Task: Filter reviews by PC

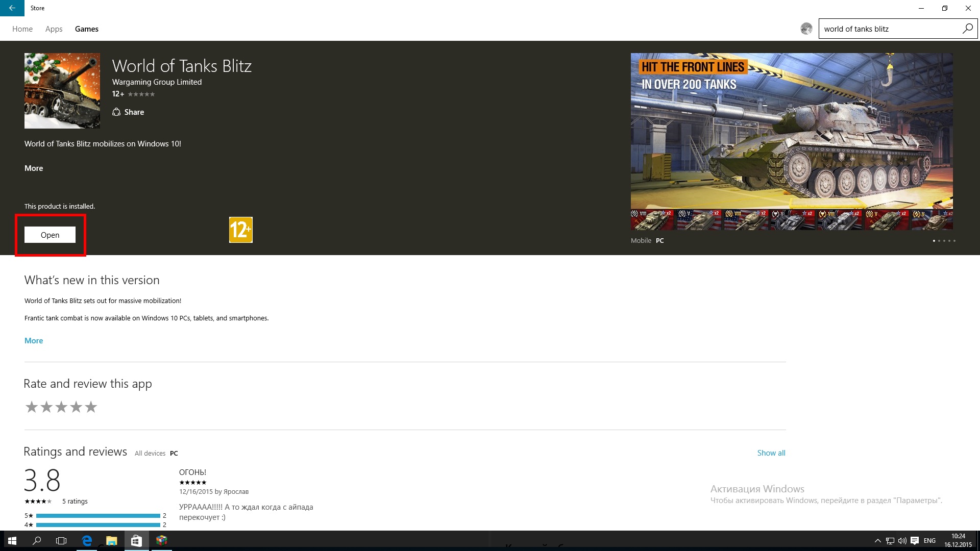Action: click(x=174, y=454)
